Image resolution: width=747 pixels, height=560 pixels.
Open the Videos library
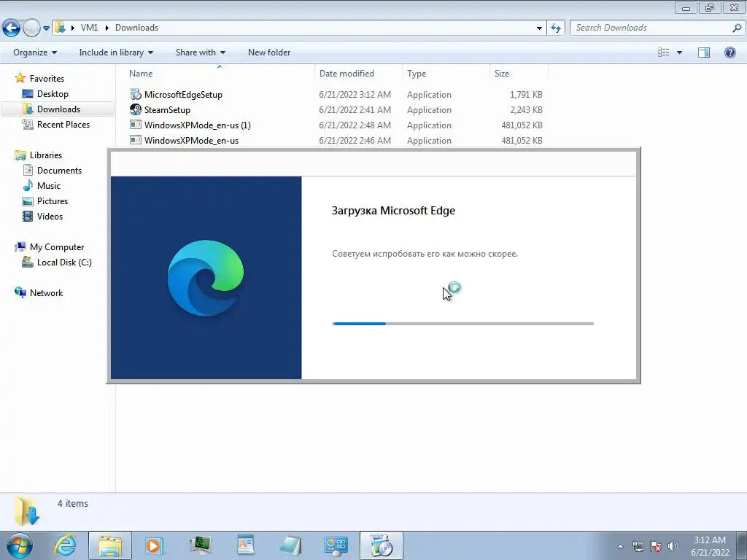[50, 216]
